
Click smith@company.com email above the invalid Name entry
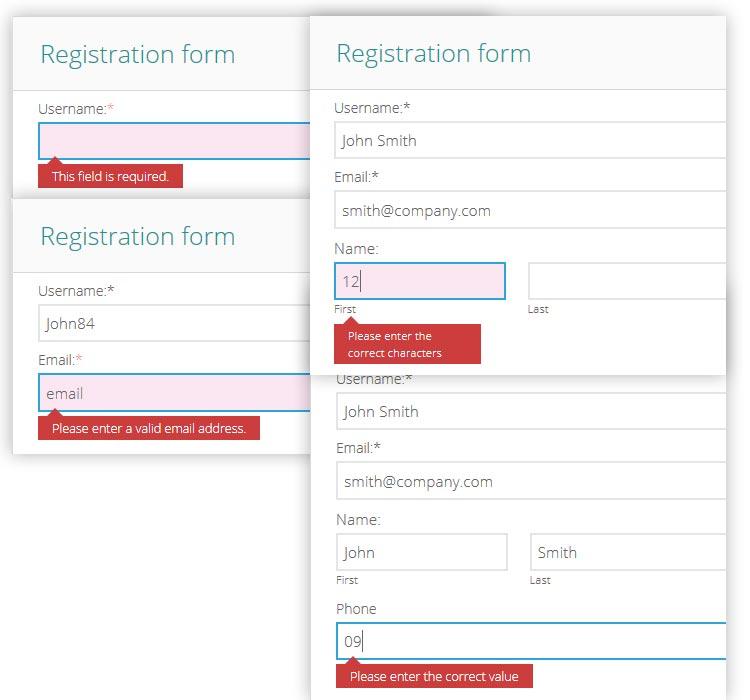pos(530,210)
